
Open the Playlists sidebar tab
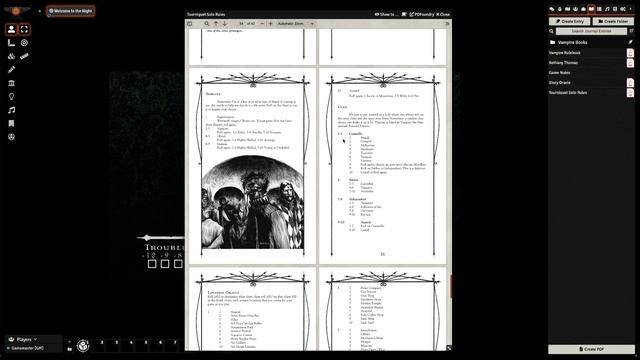click(607, 9)
